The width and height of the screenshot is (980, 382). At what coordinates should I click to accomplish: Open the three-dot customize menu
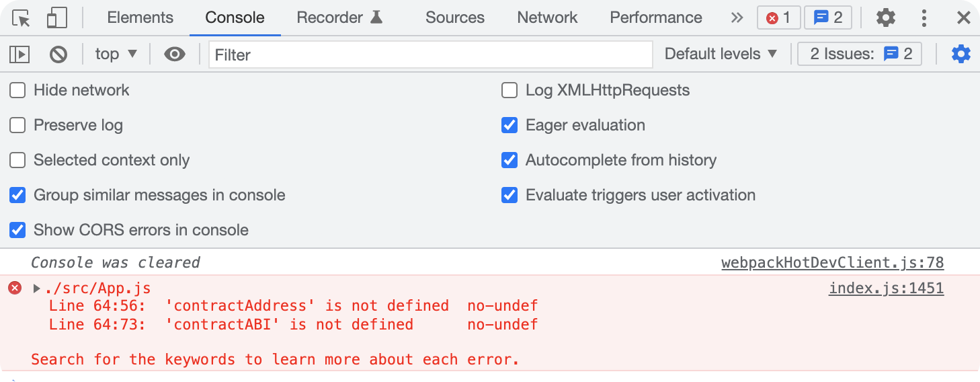(924, 18)
